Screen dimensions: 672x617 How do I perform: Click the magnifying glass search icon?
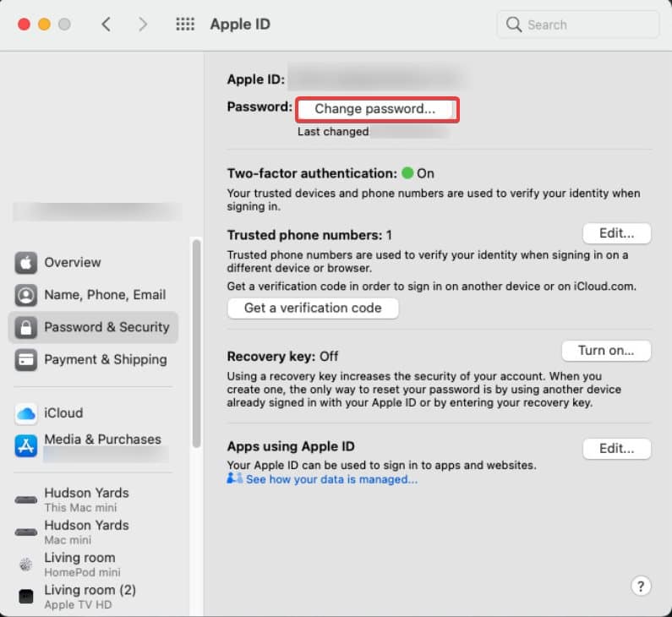click(x=513, y=25)
